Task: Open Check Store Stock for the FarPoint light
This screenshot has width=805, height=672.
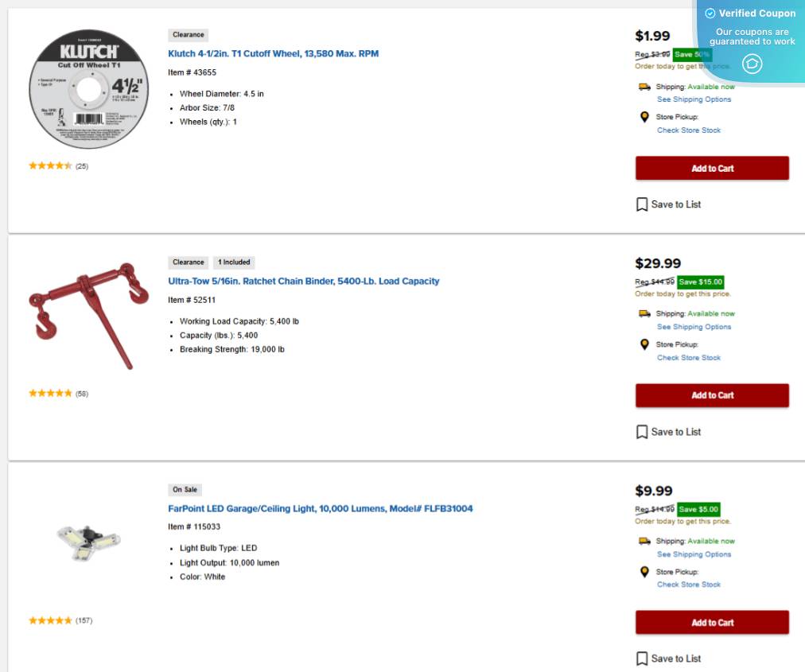Action: click(689, 584)
